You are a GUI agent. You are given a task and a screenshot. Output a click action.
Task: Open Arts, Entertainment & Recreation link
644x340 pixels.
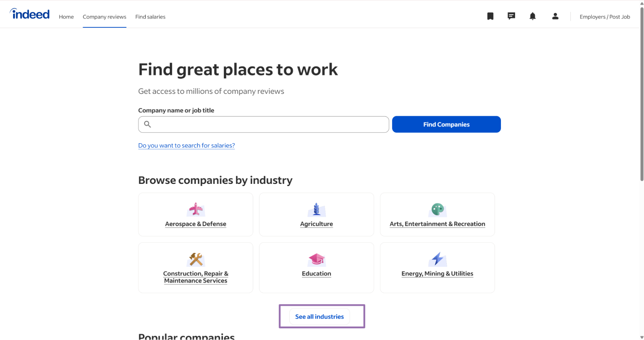(437, 224)
